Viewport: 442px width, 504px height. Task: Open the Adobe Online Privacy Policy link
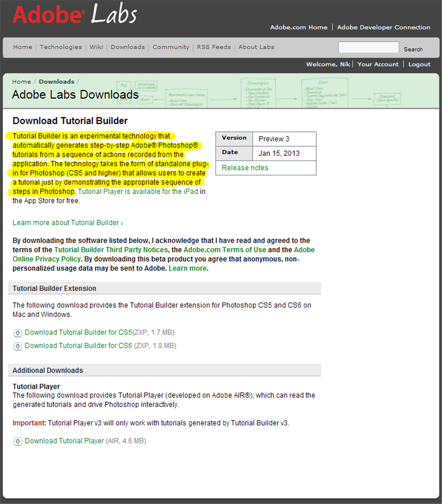(x=164, y=255)
